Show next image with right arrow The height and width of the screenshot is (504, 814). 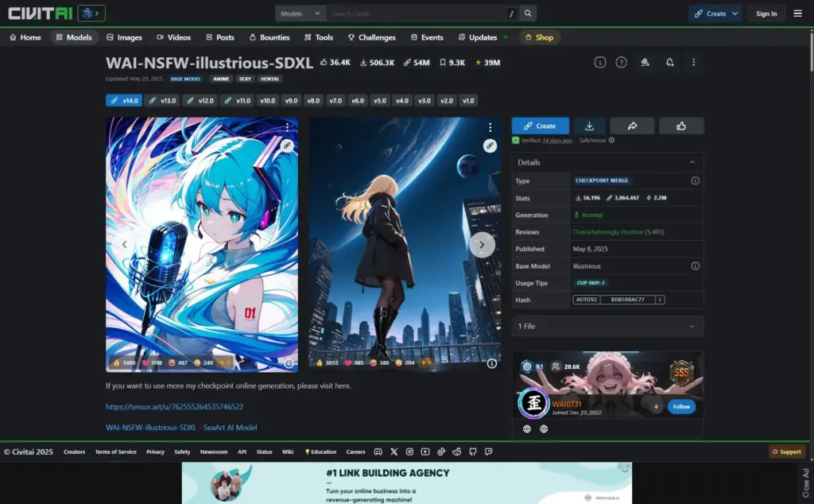click(x=482, y=245)
